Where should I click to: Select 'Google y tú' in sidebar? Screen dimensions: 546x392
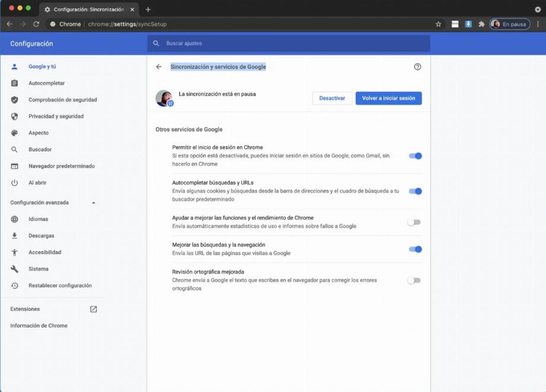click(42, 66)
